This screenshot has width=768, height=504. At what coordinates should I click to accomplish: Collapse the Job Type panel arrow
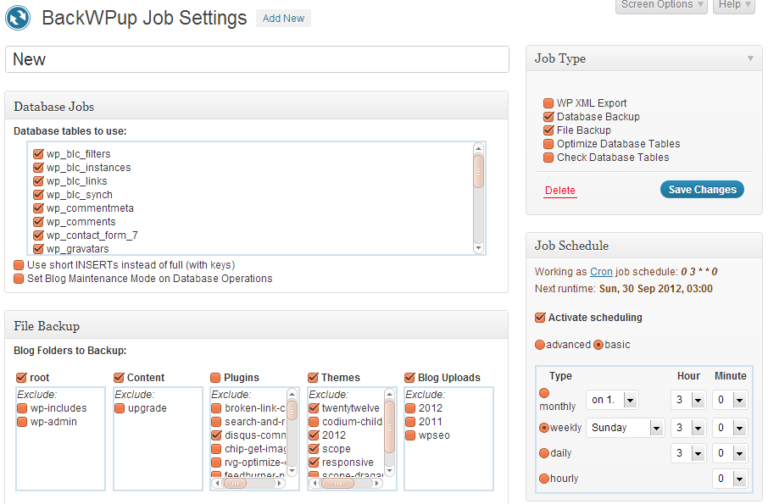tap(750, 59)
